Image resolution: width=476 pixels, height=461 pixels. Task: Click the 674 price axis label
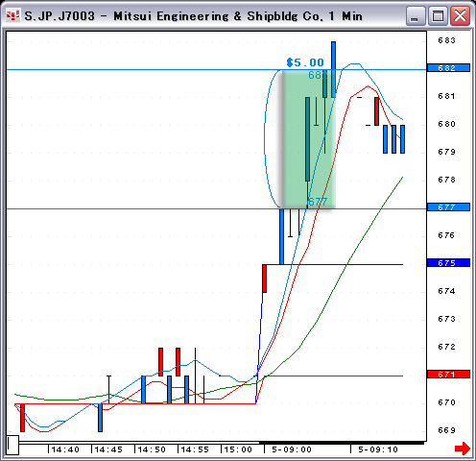click(446, 291)
